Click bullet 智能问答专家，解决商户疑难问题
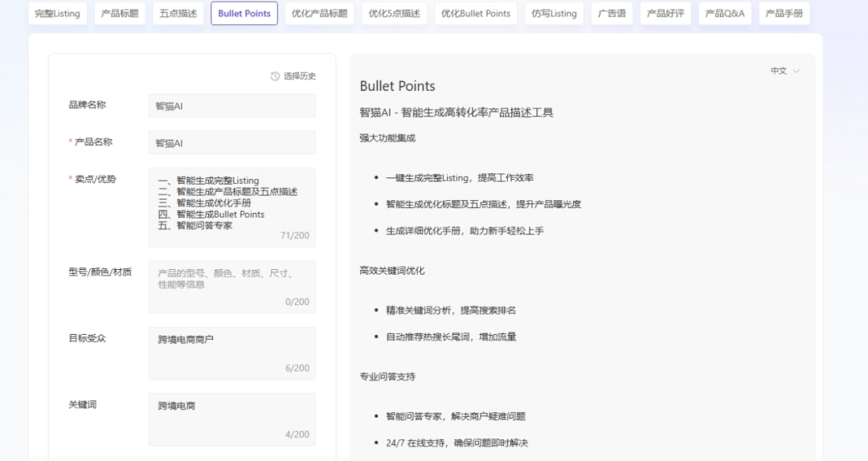Viewport: 868px width, 461px height. (456, 416)
